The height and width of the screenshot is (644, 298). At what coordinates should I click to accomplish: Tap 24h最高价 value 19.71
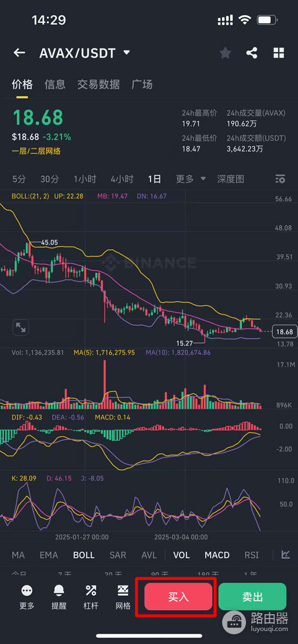point(191,123)
